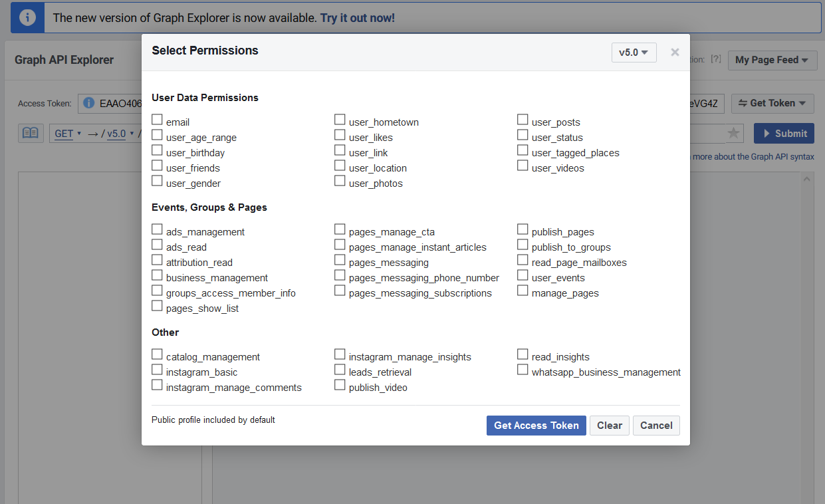Open the v5.0 version dropdown

634,53
